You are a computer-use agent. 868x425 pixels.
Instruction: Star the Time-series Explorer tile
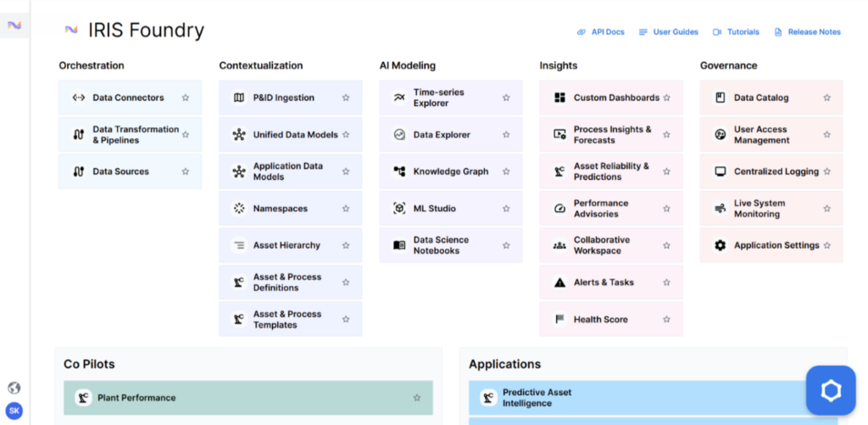[506, 98]
